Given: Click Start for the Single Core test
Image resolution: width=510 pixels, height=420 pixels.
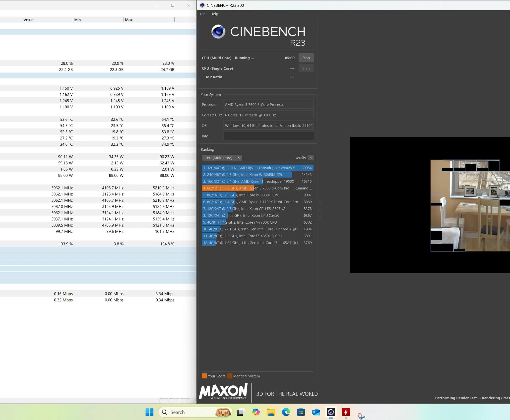Looking at the screenshot, I should click(306, 68).
